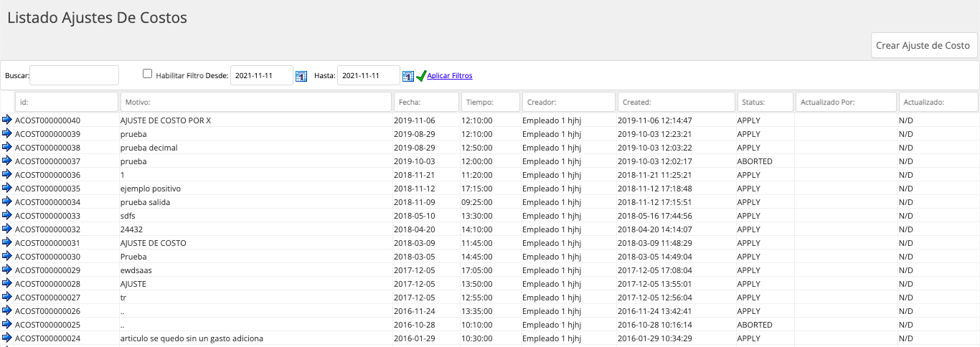The height and width of the screenshot is (347, 980).
Task: Click the Aplicar Filtros link
Action: click(x=450, y=76)
